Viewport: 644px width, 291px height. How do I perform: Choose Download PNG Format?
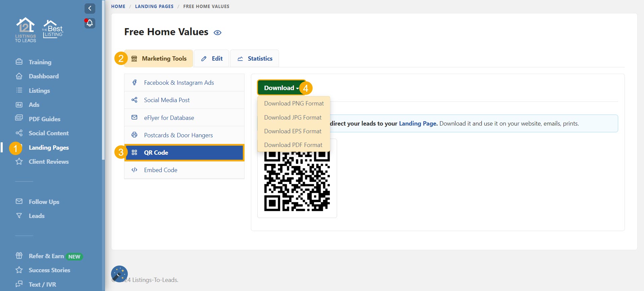click(x=294, y=103)
